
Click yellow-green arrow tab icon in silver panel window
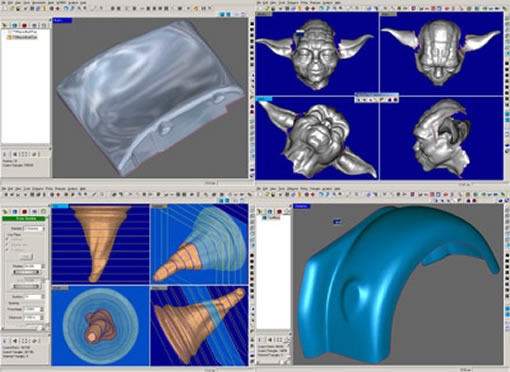(x=5, y=25)
